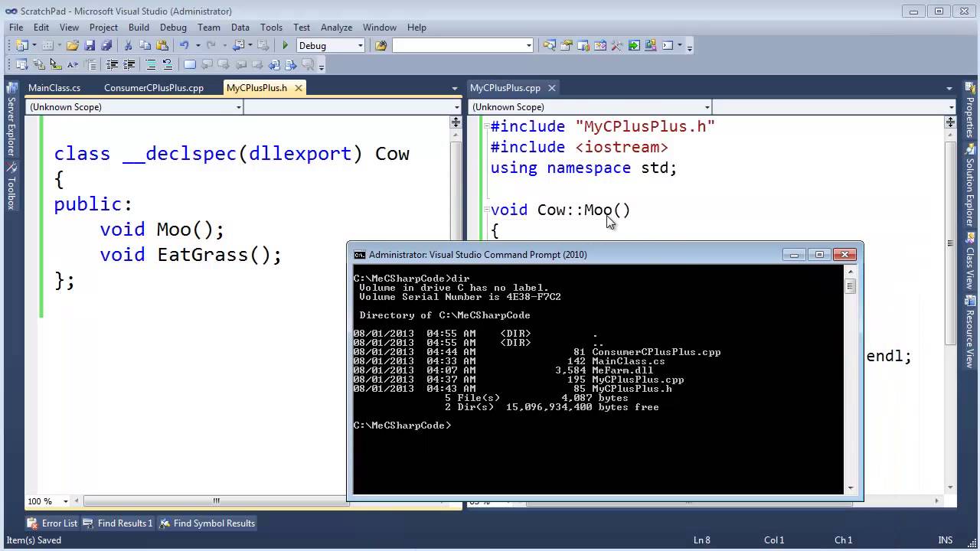Open the Extension Manager toolbar icon
The width and height of the screenshot is (980, 551).
651,46
